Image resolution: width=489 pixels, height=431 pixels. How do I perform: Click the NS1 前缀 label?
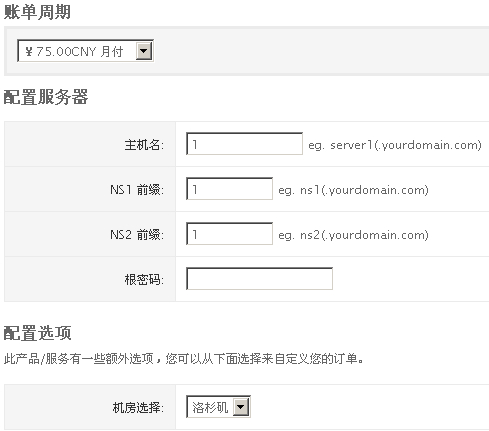[x=137, y=190]
